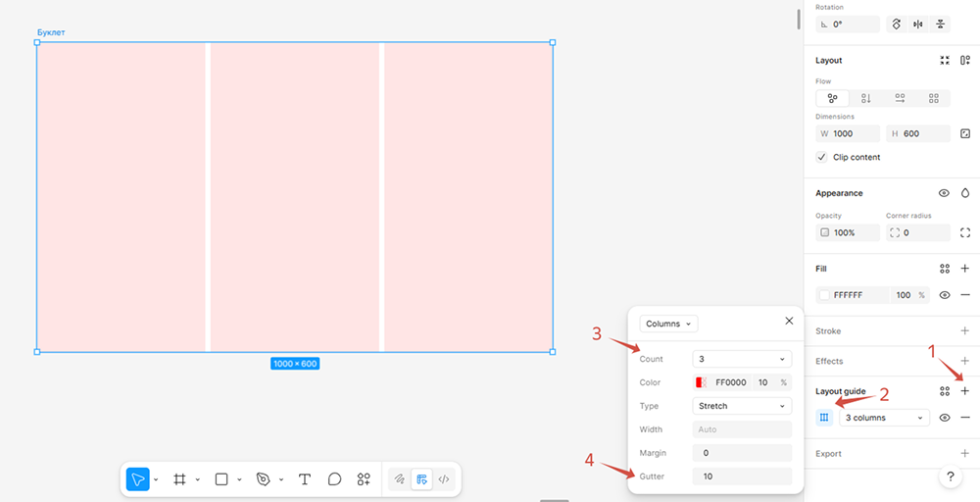Open Layout guide styles icon
Screen dimensions: 980x502
coord(945,391)
